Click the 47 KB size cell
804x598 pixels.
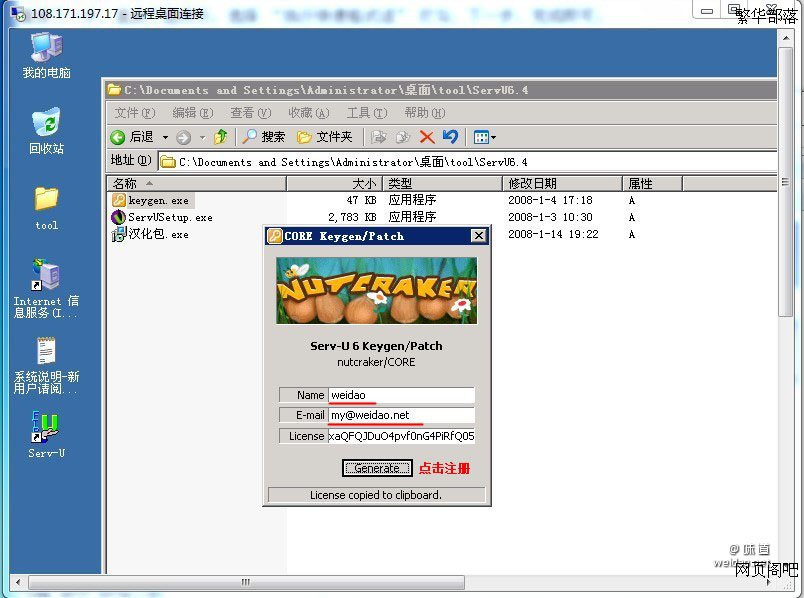click(361, 200)
